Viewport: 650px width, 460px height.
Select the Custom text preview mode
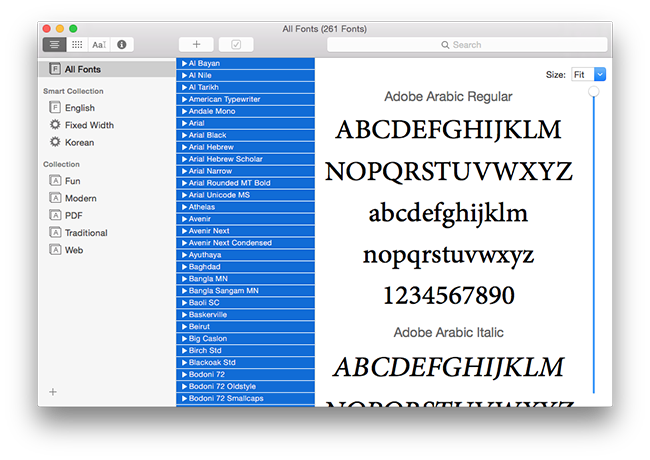click(x=99, y=45)
